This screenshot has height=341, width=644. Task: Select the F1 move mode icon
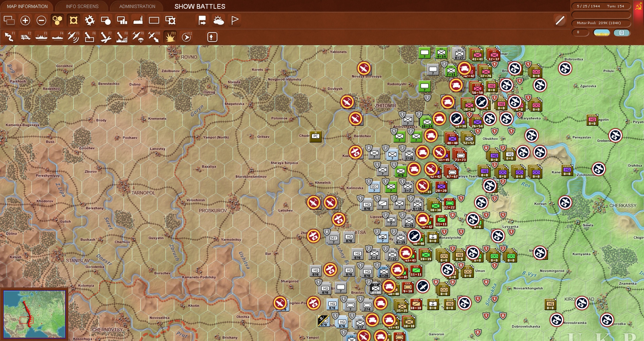pyautogui.click(x=9, y=37)
